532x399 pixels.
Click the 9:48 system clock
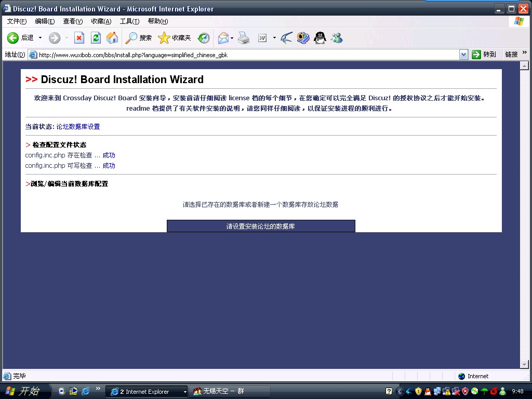[x=517, y=391]
